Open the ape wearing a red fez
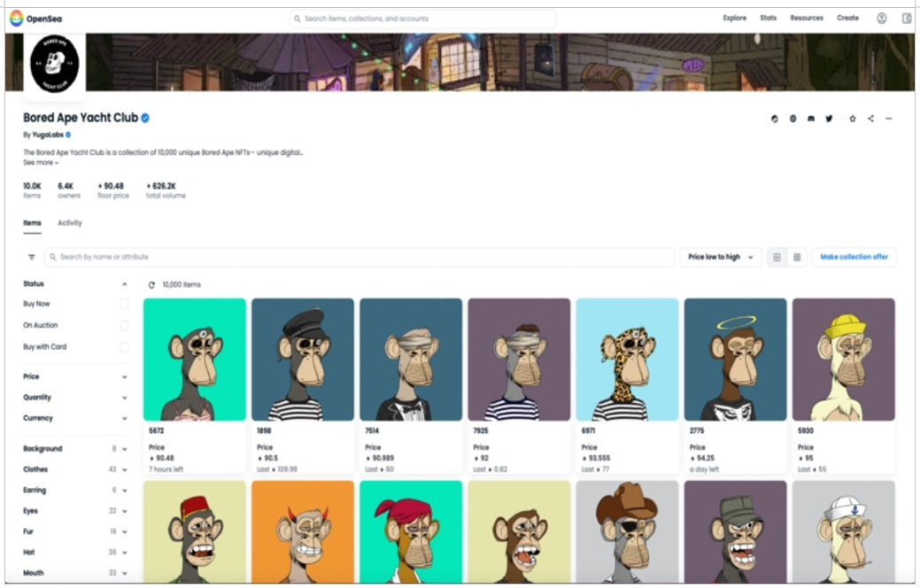The height and width of the screenshot is (588, 920). tap(195, 531)
